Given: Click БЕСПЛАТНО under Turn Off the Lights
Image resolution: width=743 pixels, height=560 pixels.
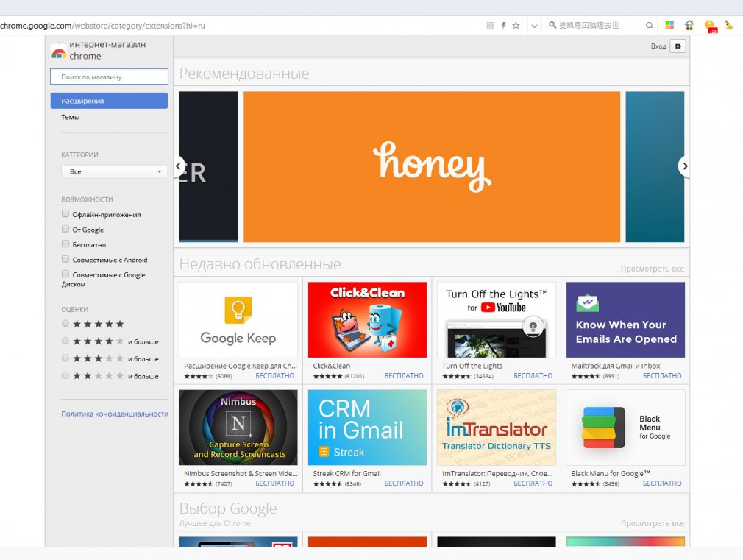Looking at the screenshot, I should (x=533, y=375).
